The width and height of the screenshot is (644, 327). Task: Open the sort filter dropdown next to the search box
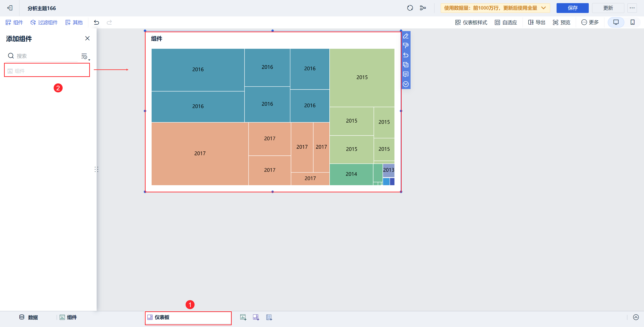tap(85, 57)
